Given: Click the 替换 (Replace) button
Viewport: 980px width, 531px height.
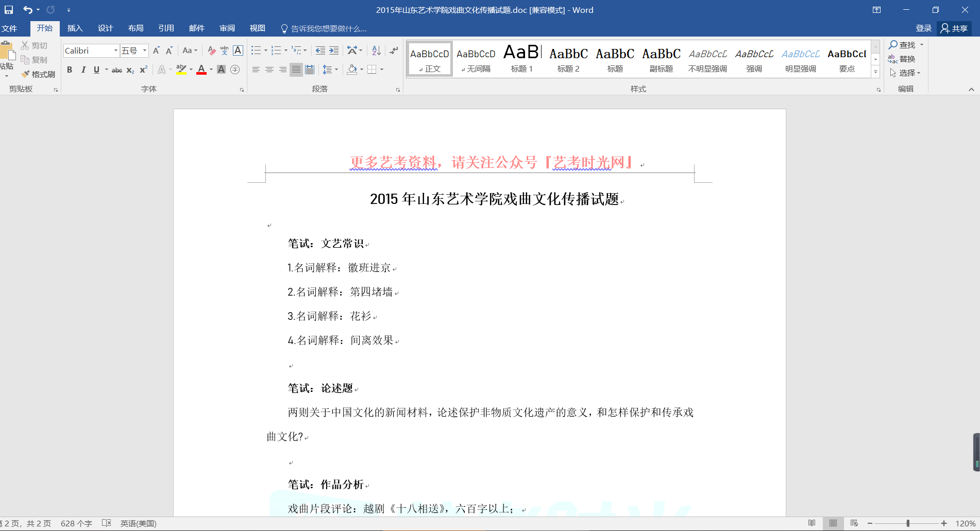Looking at the screenshot, I should pyautogui.click(x=902, y=59).
